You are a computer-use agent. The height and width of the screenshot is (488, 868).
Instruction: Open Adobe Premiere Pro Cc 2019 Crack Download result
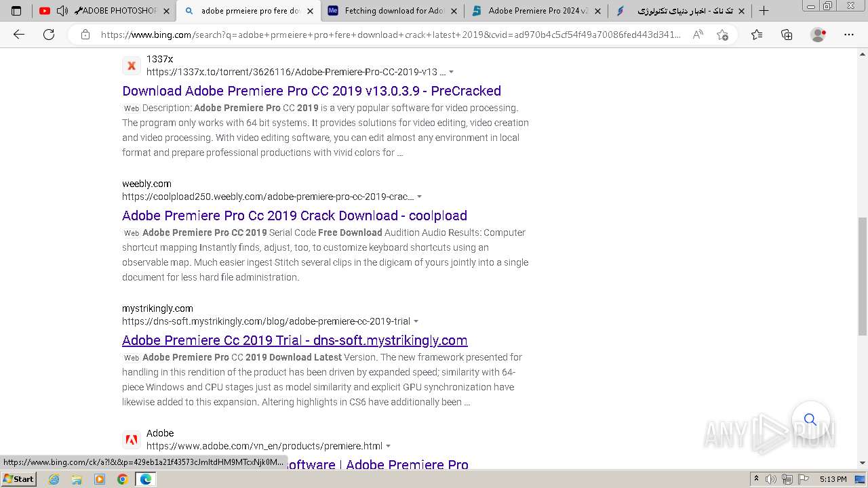(294, 216)
